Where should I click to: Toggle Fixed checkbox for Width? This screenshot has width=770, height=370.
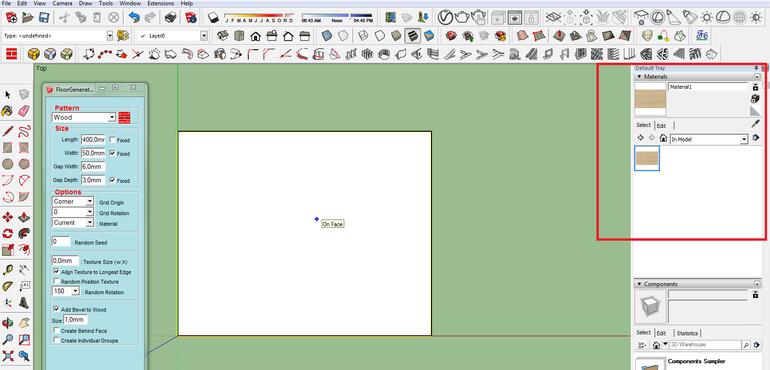[x=112, y=153]
